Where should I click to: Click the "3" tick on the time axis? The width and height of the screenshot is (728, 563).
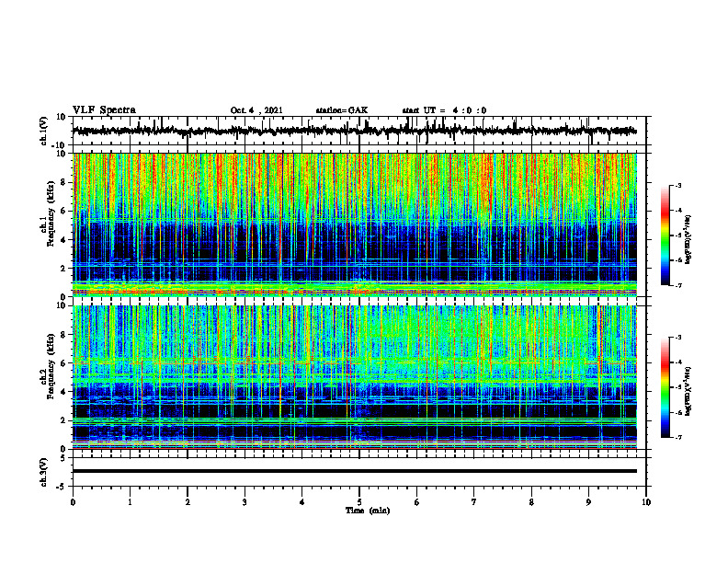pyautogui.click(x=245, y=502)
